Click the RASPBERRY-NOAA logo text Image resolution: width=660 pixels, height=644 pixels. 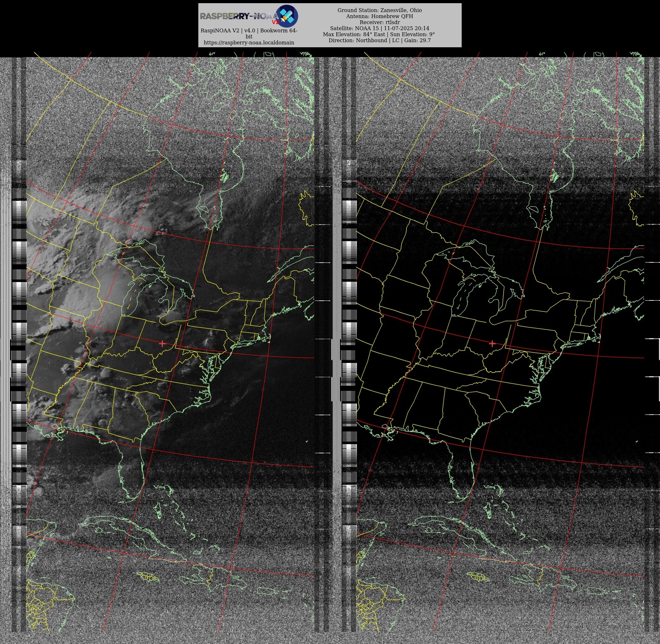239,16
